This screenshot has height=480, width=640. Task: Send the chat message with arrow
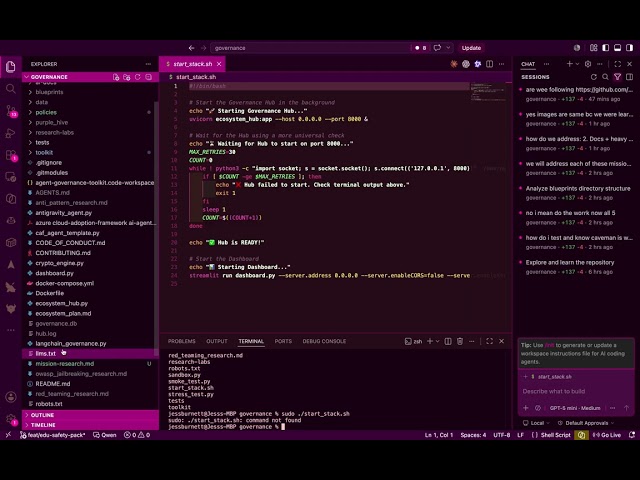click(627, 408)
